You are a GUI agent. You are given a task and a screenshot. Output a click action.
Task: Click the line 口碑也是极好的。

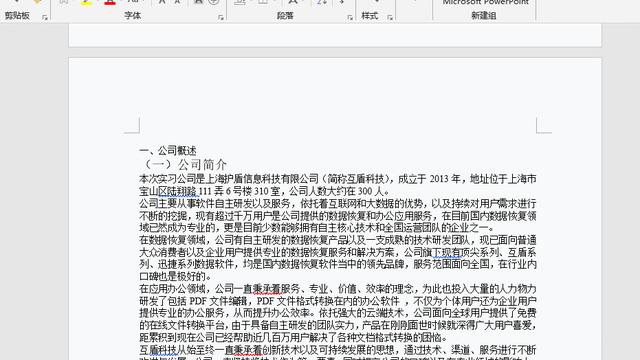click(176, 276)
